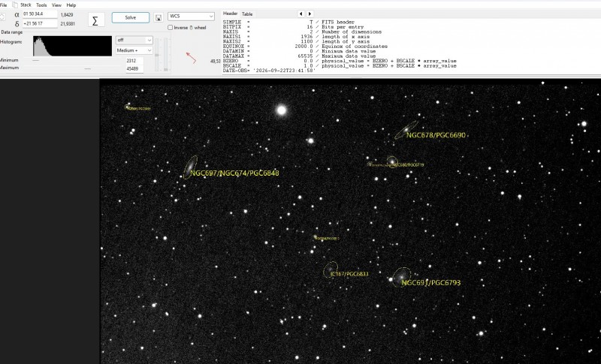Click the right ascension input field

tap(40, 14)
